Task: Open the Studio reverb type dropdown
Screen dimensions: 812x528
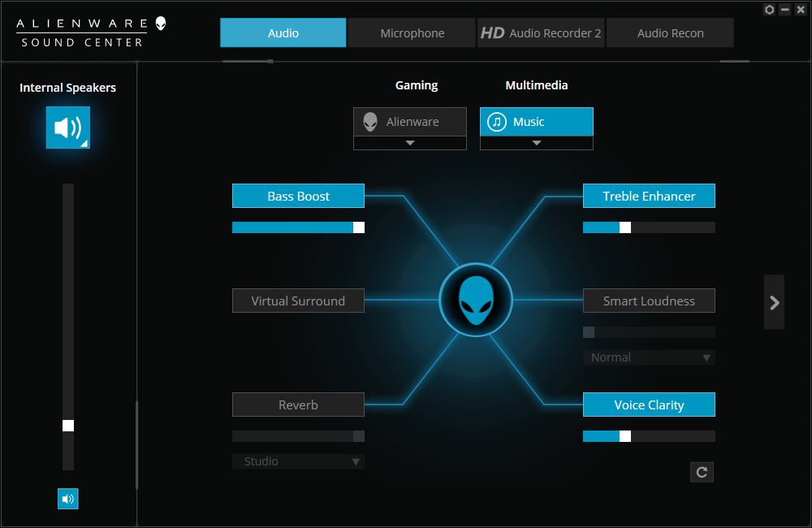Action: 298,461
